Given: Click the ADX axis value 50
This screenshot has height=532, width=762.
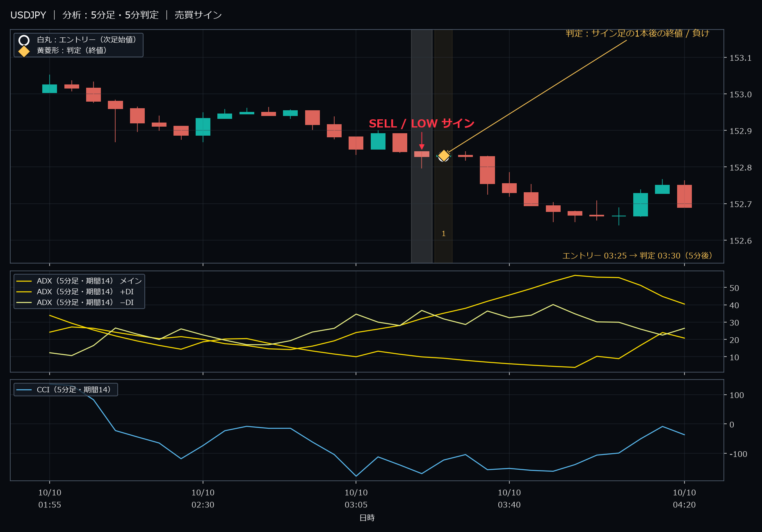Looking at the screenshot, I should point(734,288).
